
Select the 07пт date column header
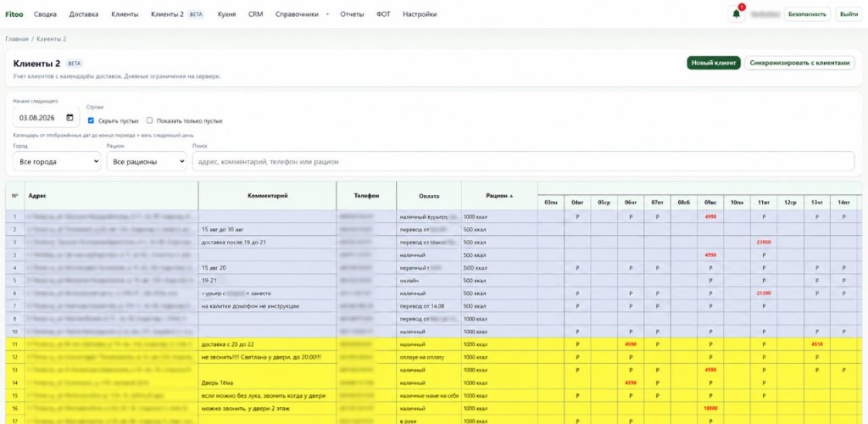click(657, 204)
